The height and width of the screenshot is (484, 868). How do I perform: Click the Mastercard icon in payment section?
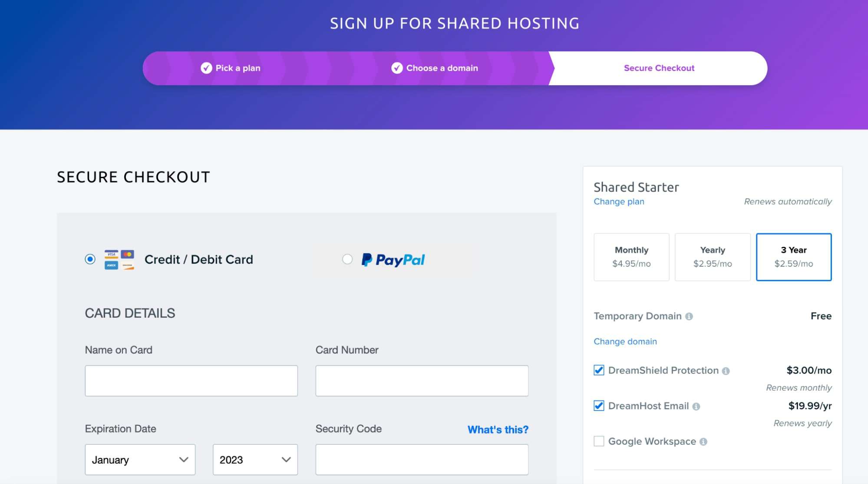(x=128, y=253)
